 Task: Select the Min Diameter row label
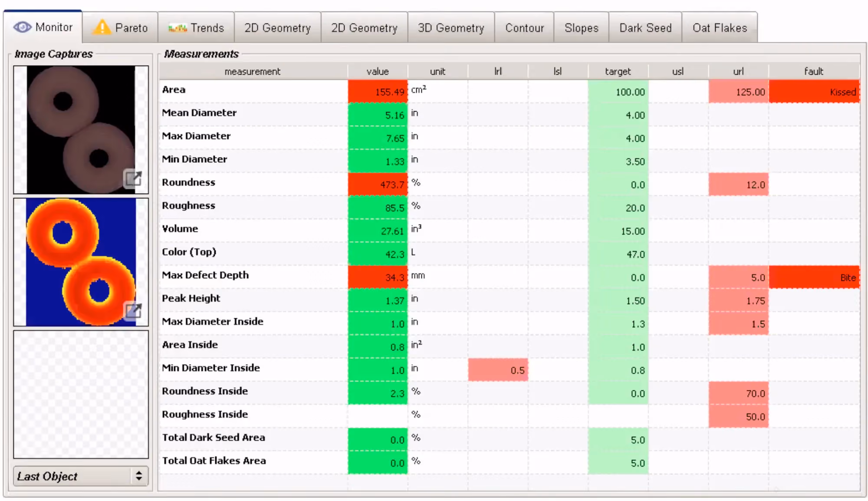[194, 159]
